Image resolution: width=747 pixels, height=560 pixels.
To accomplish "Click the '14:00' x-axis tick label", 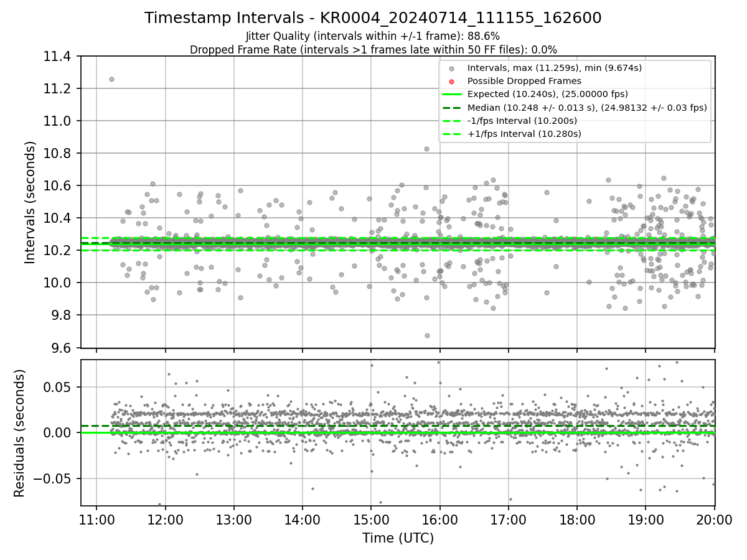I will coord(303,519).
